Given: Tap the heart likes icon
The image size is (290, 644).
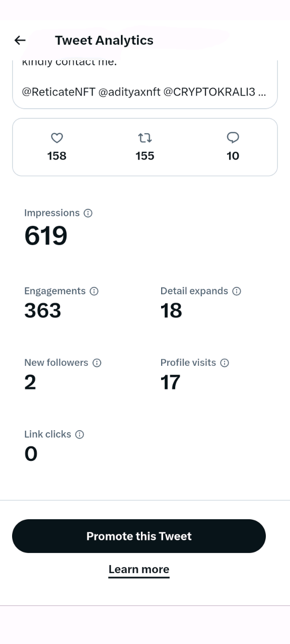Looking at the screenshot, I should (57, 137).
